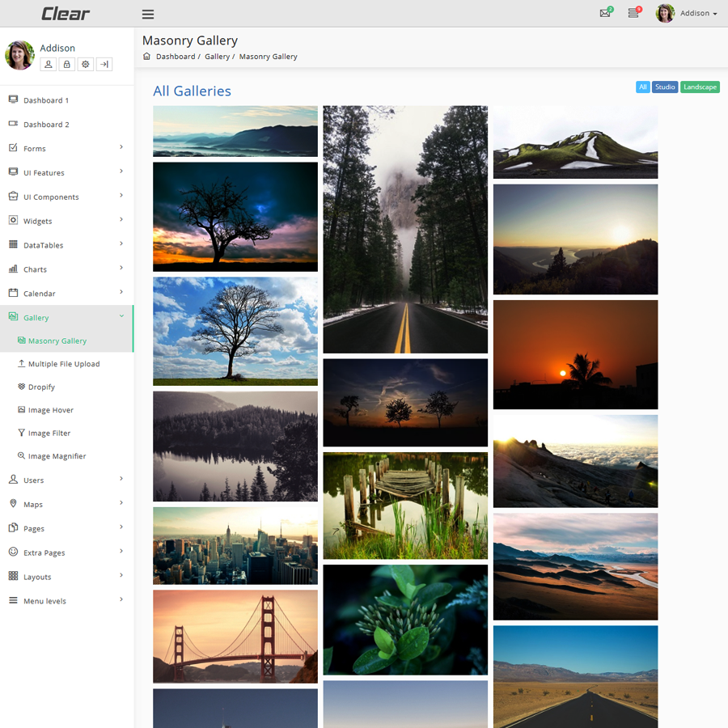Expand the Maps chevron

(x=121, y=503)
